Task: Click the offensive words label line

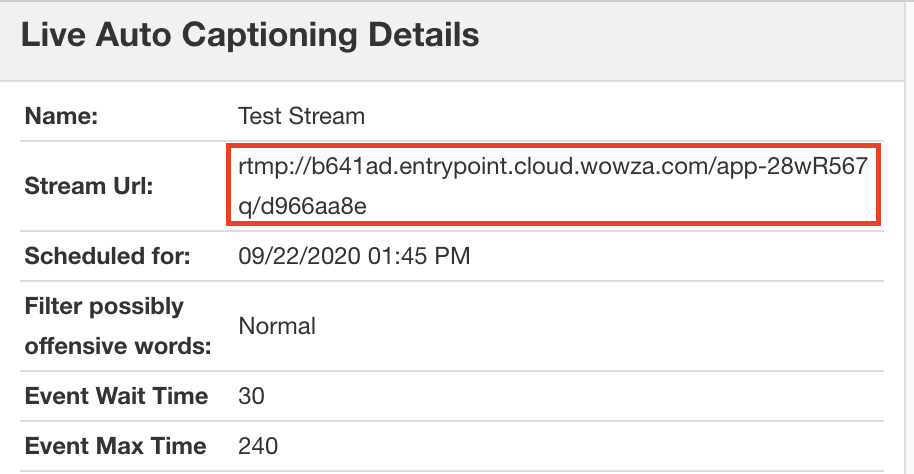Action: (118, 346)
